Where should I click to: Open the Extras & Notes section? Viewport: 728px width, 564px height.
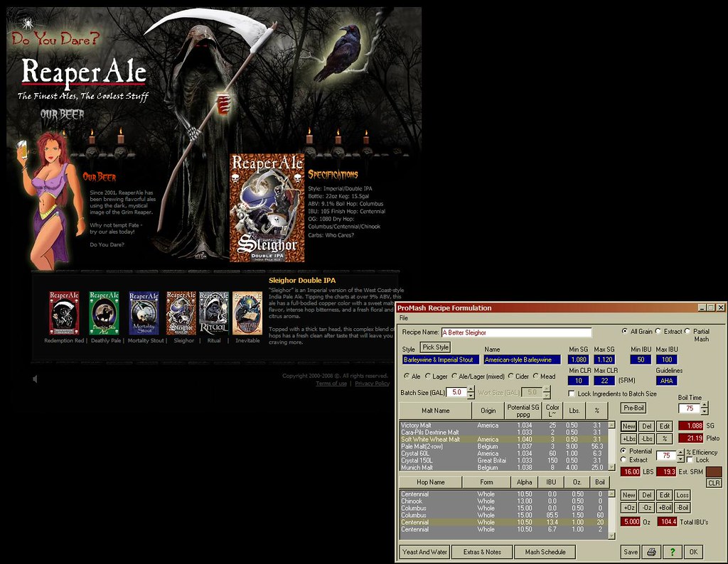tap(482, 552)
